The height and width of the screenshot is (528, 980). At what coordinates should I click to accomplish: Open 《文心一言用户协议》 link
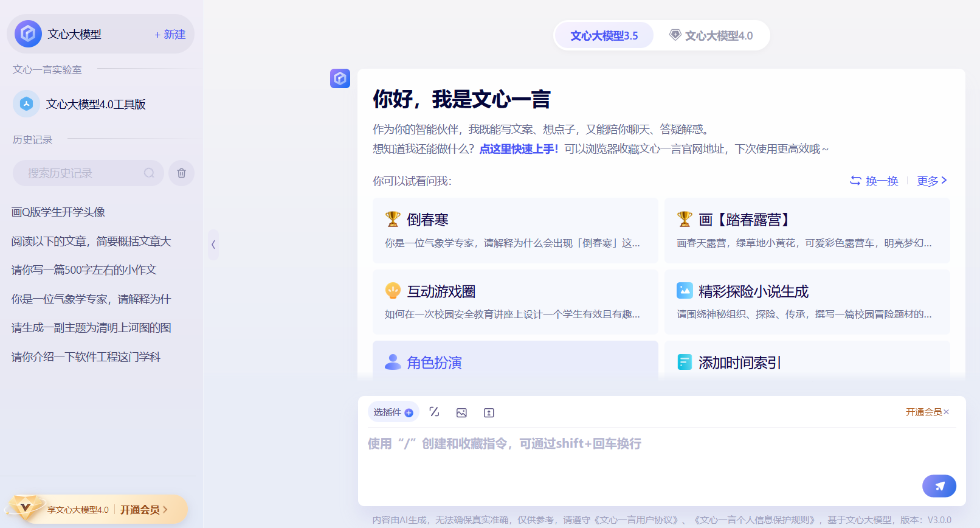636,519
